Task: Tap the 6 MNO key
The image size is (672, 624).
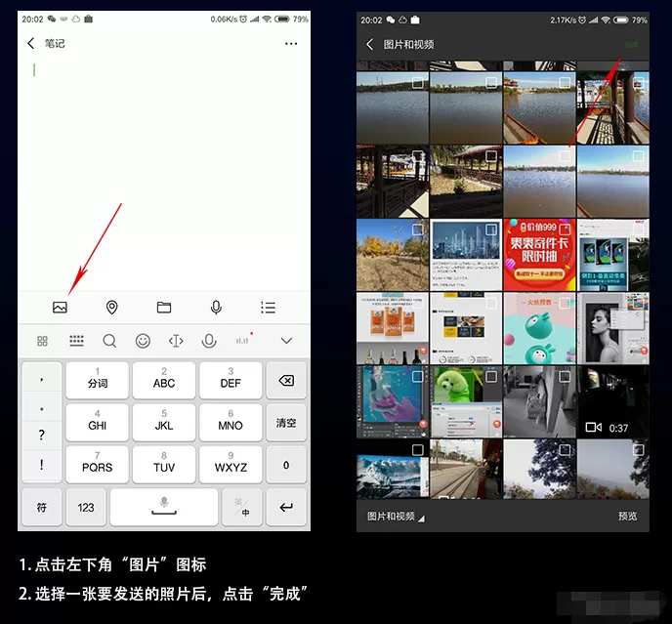Action: coord(231,422)
